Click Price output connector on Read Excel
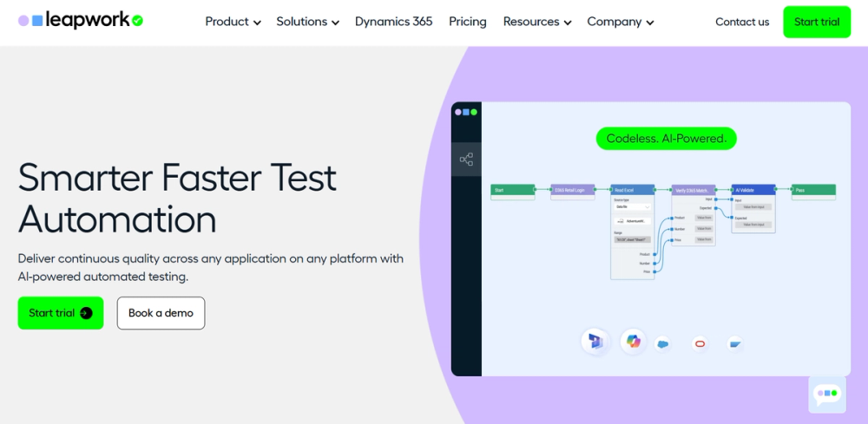 click(654, 271)
